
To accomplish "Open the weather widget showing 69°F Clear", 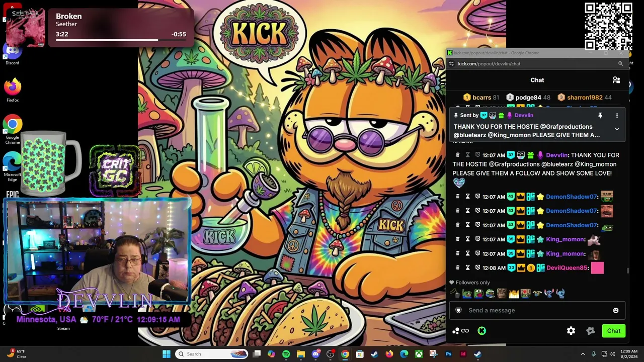I will coord(15,354).
